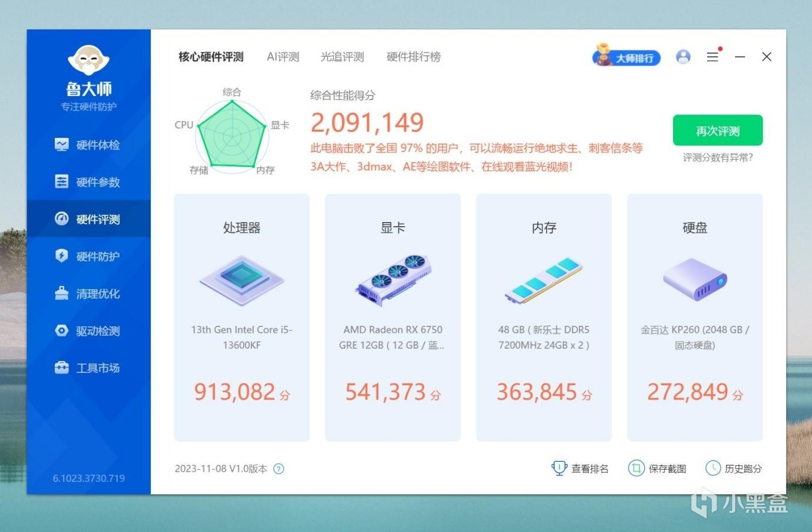This screenshot has width=812, height=532.
Task: Click the 保存截图 link
Action: click(x=667, y=469)
